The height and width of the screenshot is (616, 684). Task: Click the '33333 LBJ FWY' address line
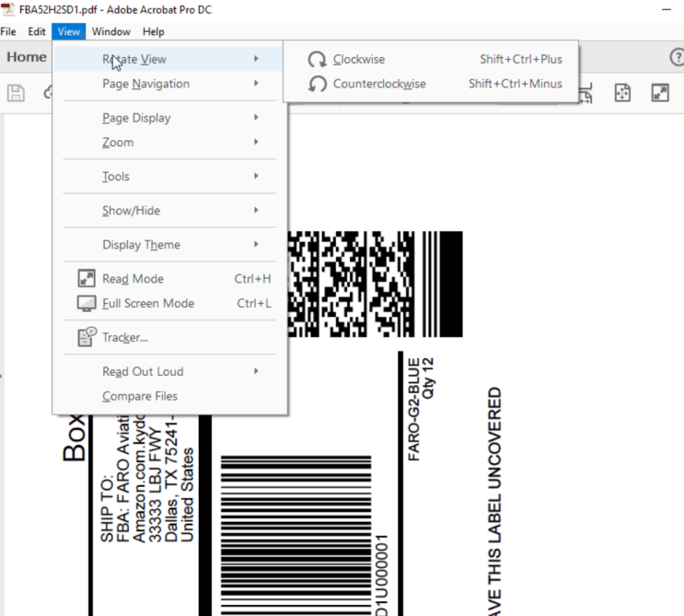tap(155, 484)
